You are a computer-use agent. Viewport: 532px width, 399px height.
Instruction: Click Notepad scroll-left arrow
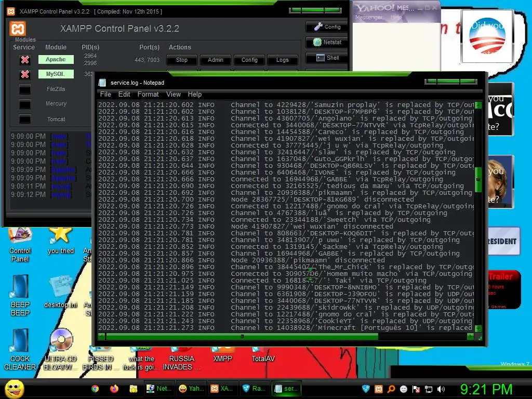click(101, 337)
